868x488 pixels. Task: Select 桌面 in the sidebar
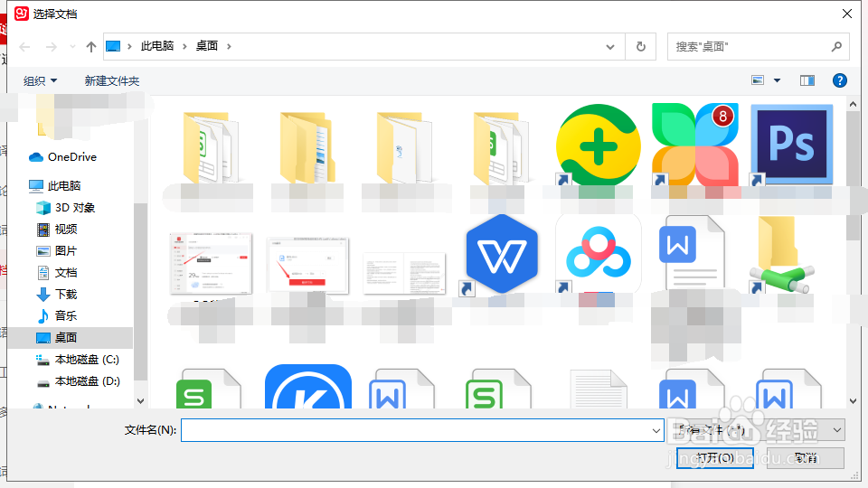[x=71, y=337]
